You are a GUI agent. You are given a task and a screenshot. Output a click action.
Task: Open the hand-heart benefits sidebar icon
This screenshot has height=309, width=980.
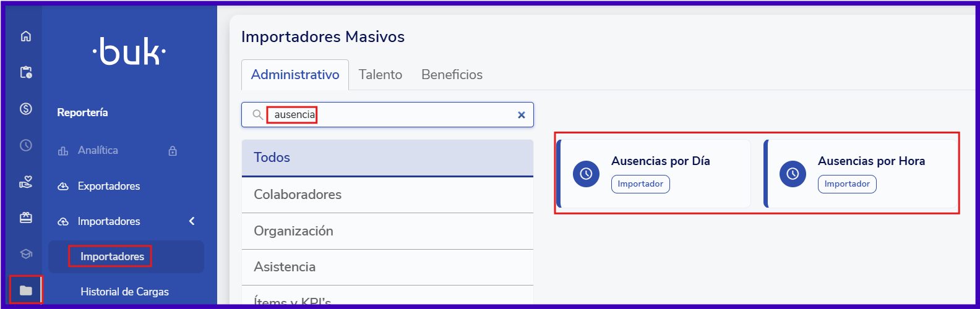[x=25, y=182]
